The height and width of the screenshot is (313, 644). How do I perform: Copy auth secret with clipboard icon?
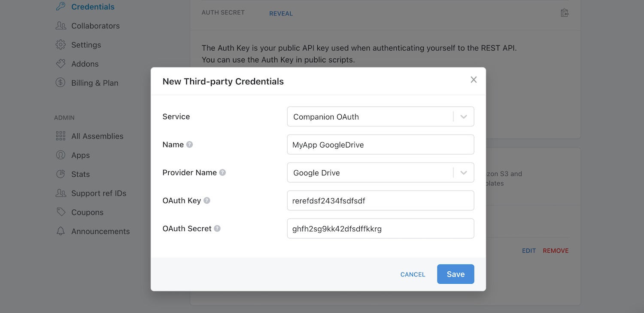tap(565, 13)
